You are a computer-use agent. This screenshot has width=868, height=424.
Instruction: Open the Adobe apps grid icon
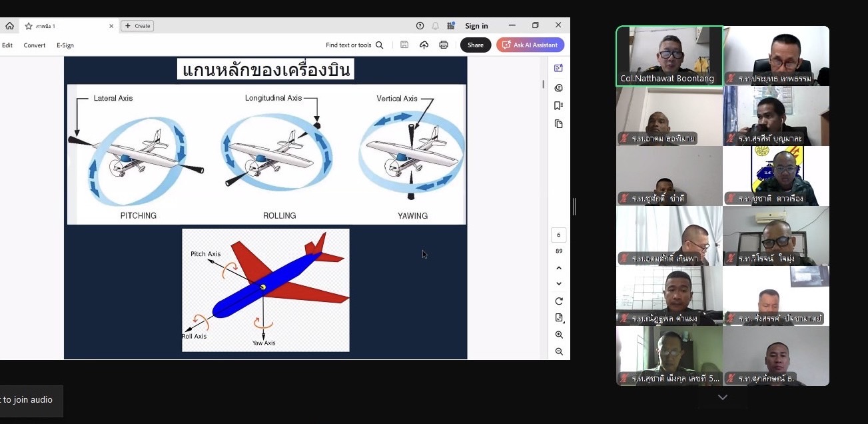(x=451, y=26)
